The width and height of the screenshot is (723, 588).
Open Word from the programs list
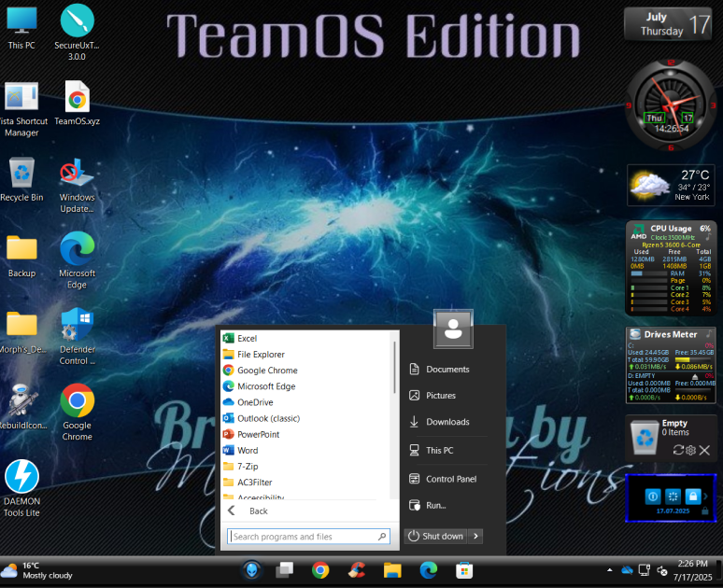[x=306, y=450]
